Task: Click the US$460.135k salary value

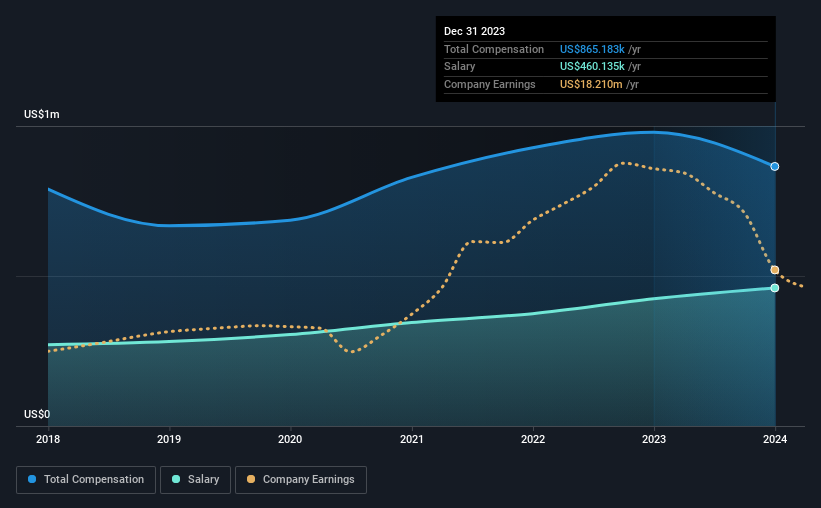Action: click(x=592, y=67)
